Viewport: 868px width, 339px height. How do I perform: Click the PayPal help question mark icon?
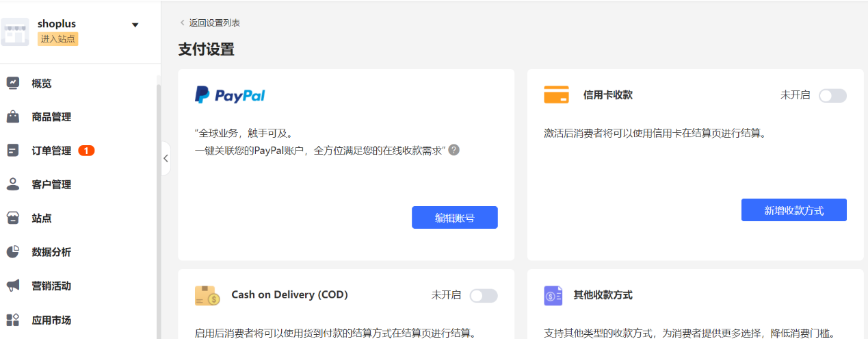tap(453, 149)
